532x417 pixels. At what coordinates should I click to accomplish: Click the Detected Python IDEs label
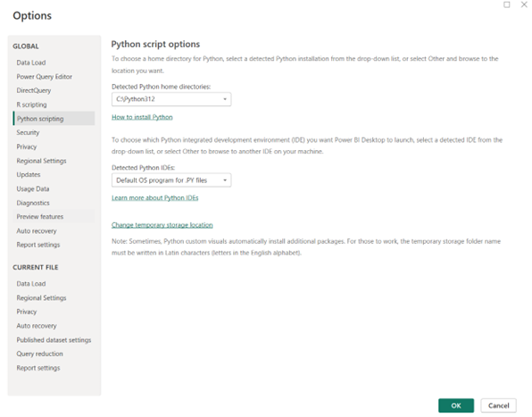point(143,168)
